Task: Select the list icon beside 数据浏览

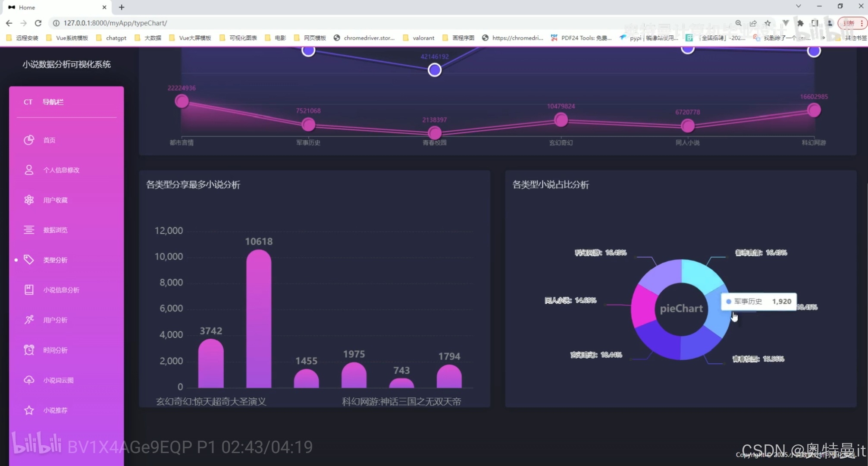Action: point(29,230)
